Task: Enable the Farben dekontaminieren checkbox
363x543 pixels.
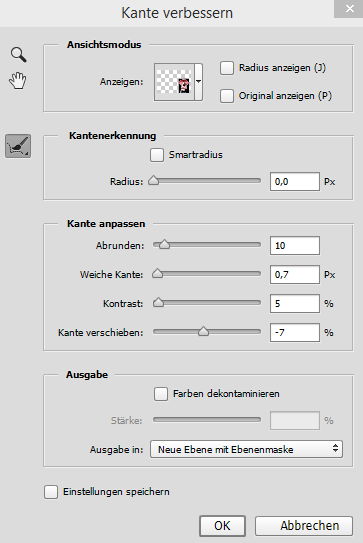Action: 161,394
